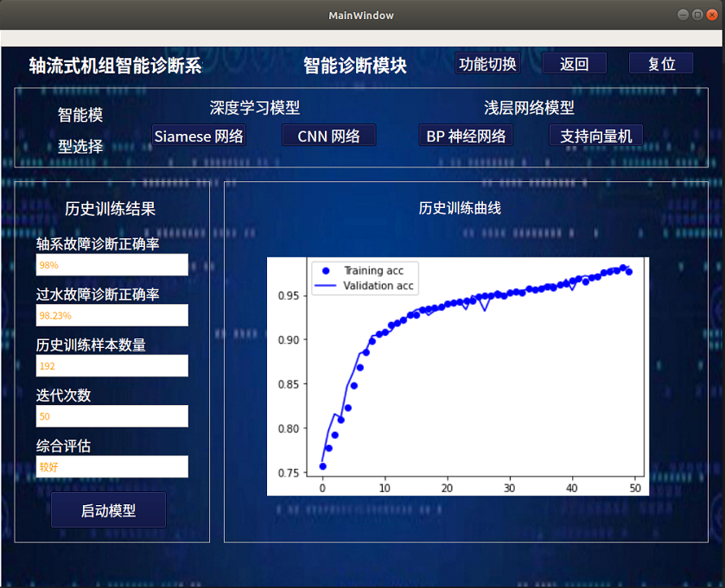This screenshot has width=725, height=588.
Task: Pick the 支持向量机 model
Action: click(595, 136)
